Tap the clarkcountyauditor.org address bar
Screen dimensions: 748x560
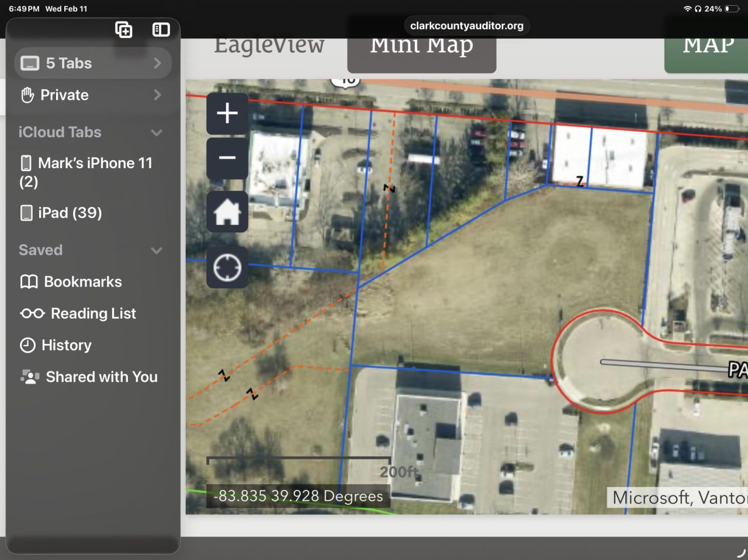[x=466, y=26]
